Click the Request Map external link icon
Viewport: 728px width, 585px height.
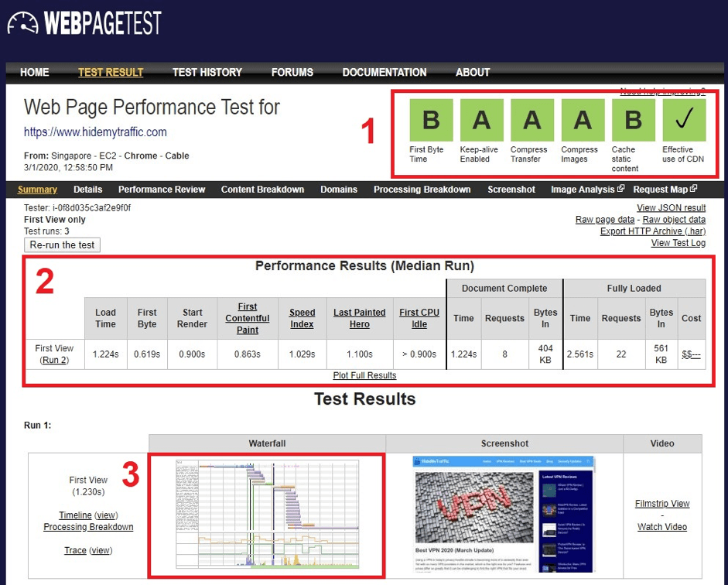(x=694, y=189)
